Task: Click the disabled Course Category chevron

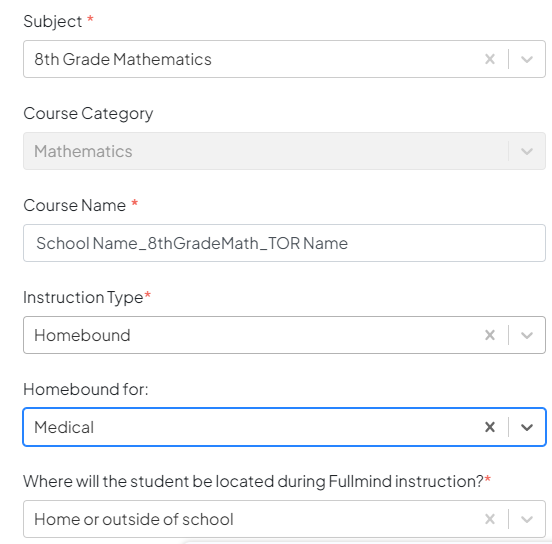Action: pyautogui.click(x=527, y=151)
